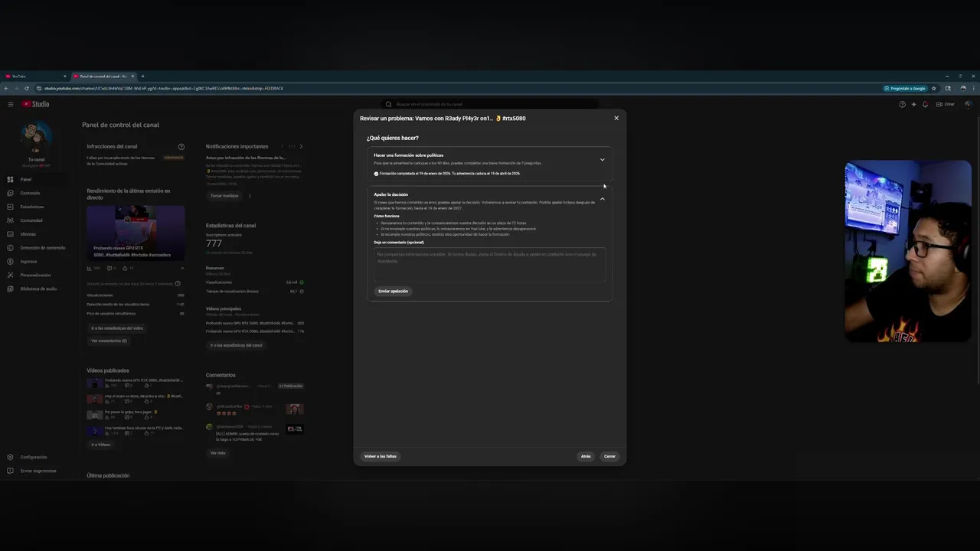Click Ir a Vídeos button

click(101, 445)
